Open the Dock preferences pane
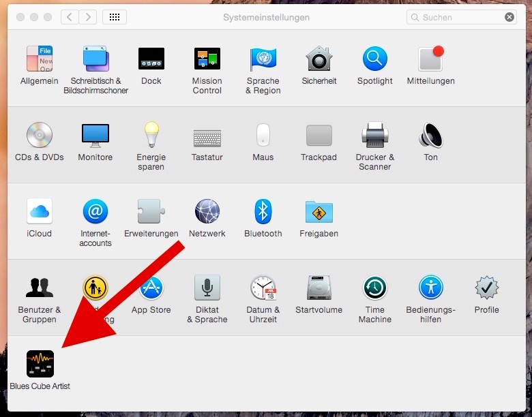Viewport: 532px width, 417px height. pyautogui.click(x=151, y=59)
